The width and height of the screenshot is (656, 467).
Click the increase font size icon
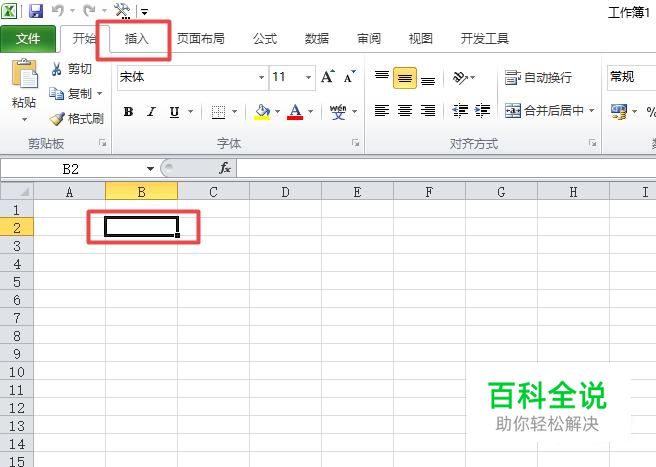(x=328, y=77)
